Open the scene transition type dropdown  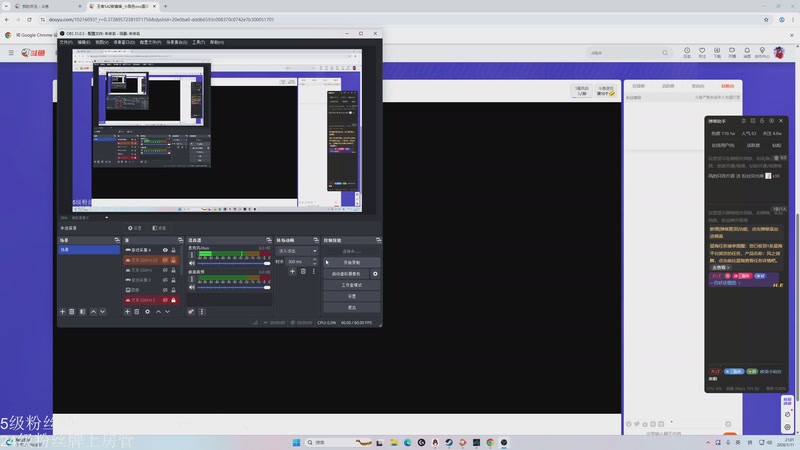297,251
